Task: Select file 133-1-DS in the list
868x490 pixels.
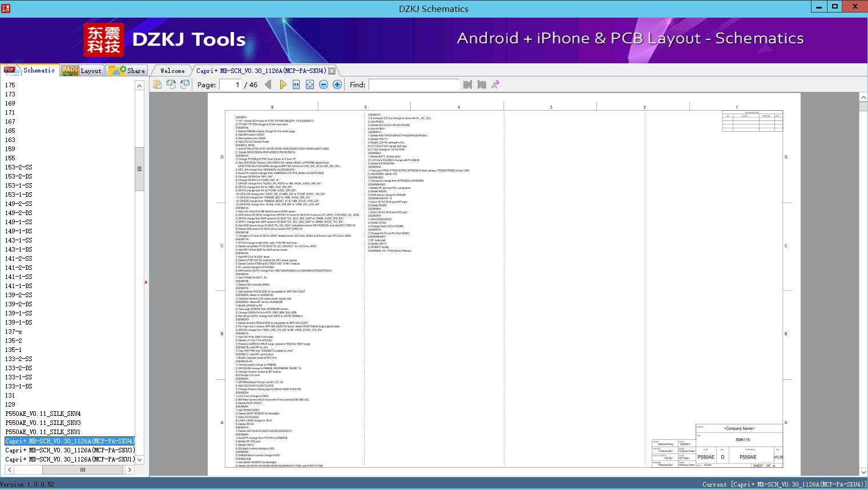Action: coord(19,386)
